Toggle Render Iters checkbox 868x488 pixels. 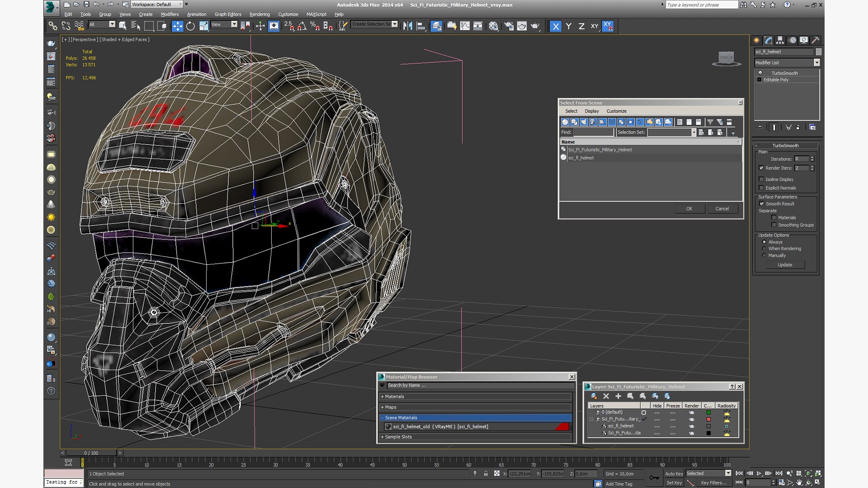[x=761, y=168]
